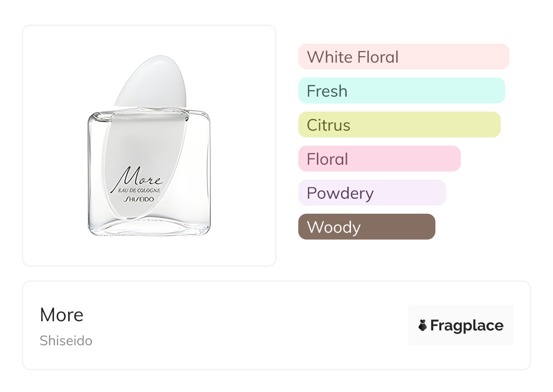Click the brown Woody accord bar
This screenshot has width=553, height=392.
pyautogui.click(x=367, y=227)
